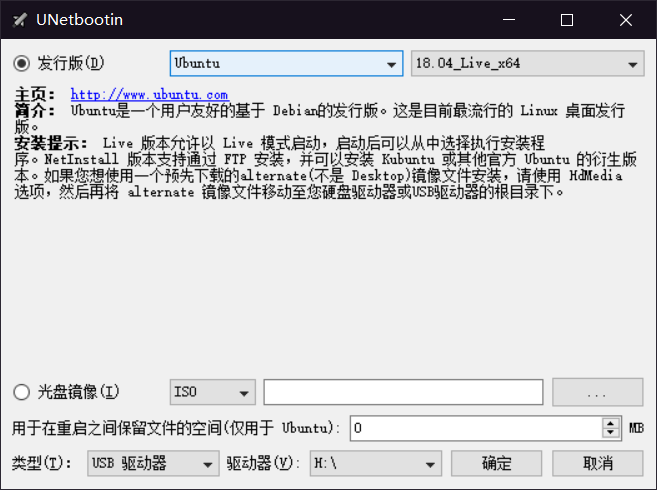Open the H:\ drive dropdown

376,464
